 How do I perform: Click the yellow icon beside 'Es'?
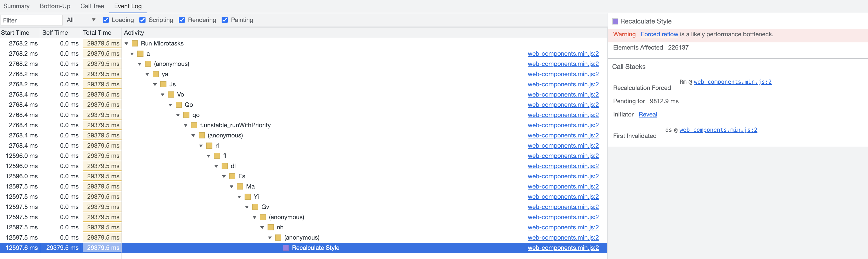coord(232,176)
